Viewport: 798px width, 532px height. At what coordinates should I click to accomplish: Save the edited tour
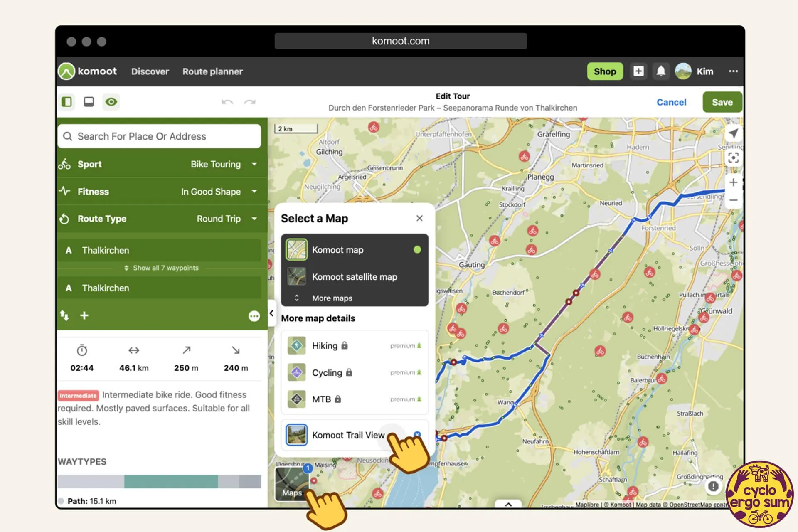pyautogui.click(x=722, y=102)
